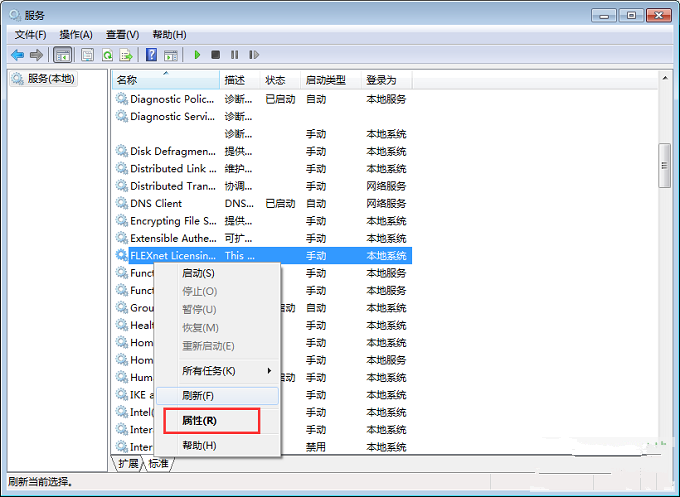680x497 pixels.
Task: Switch to the 标准 tab
Action: 159,464
